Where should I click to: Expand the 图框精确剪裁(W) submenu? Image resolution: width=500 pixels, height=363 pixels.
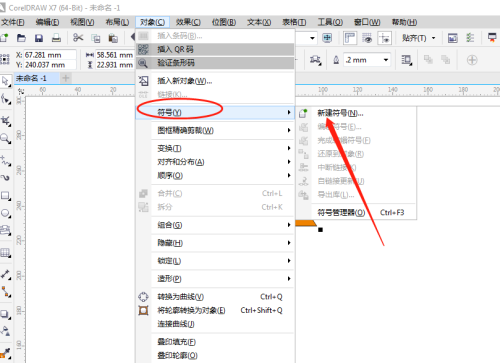point(215,130)
